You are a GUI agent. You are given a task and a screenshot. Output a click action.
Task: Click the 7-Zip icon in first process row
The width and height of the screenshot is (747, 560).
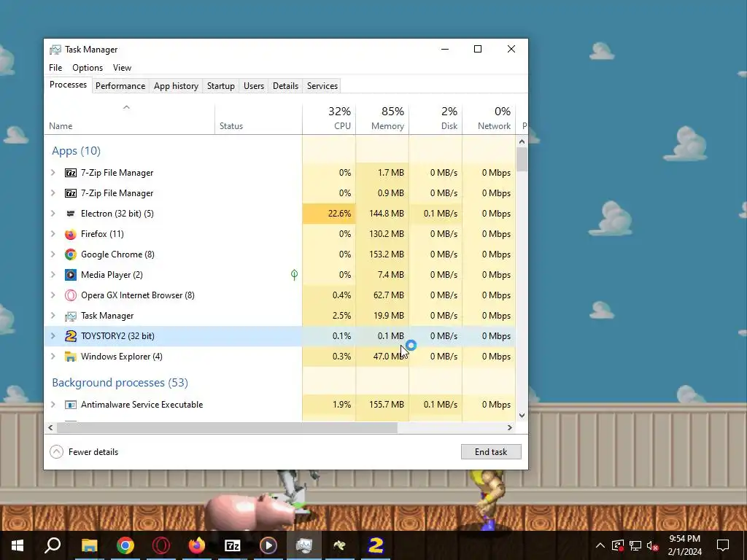coord(71,173)
